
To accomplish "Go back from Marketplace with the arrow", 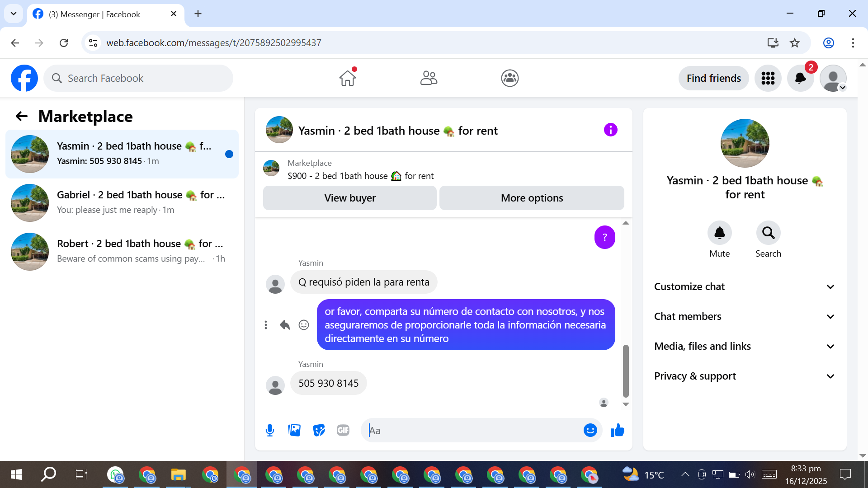I will click(x=21, y=117).
